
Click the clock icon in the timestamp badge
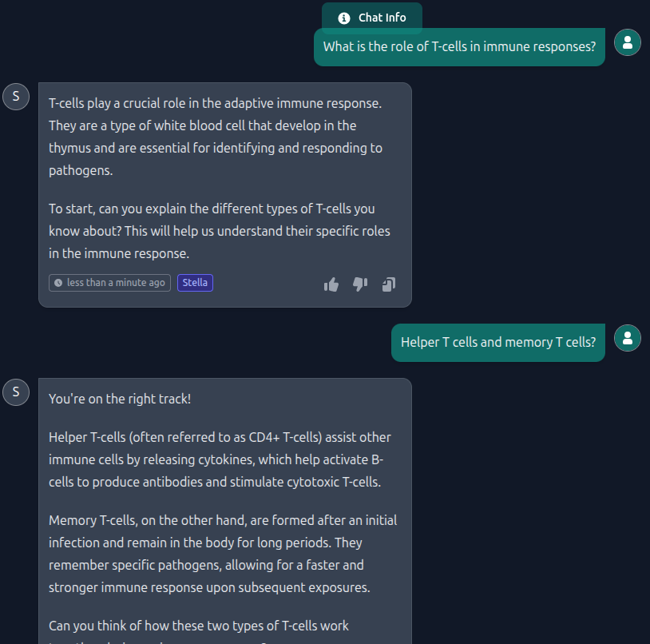point(58,283)
